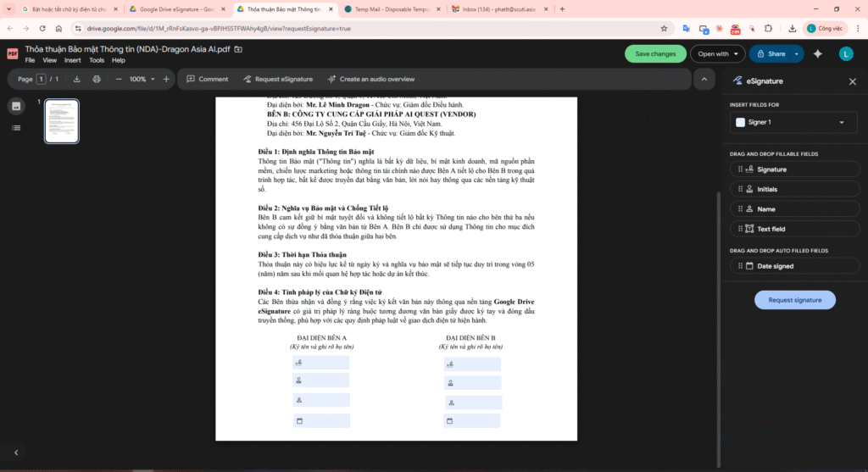
Task: Show page thumbnails view in sidebar
Action: 16,106
